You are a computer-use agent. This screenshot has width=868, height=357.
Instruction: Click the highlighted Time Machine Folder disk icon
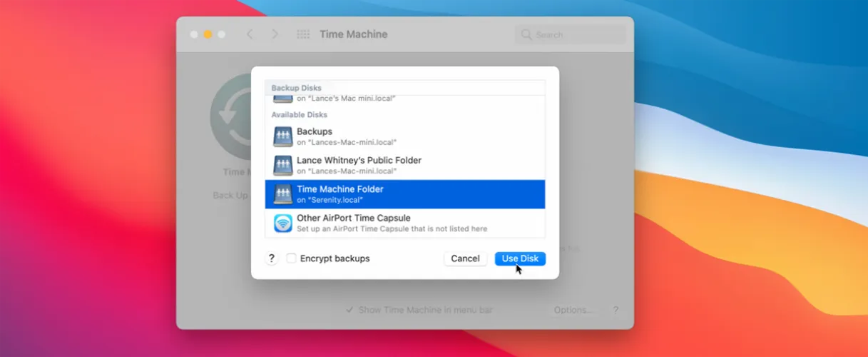[283, 193]
